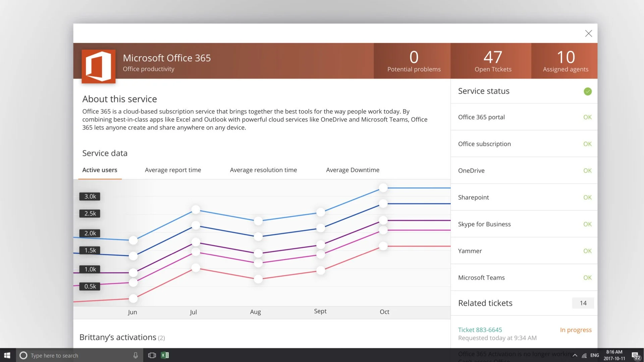Open the Windows Start menu

pos(7,355)
